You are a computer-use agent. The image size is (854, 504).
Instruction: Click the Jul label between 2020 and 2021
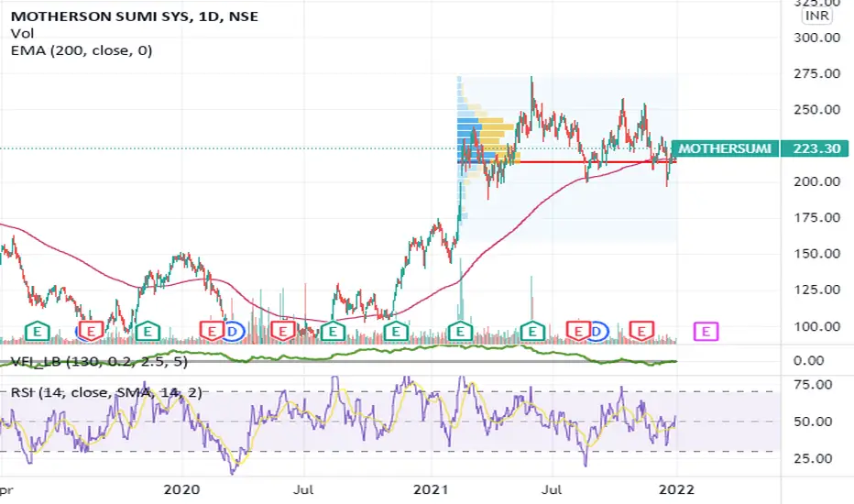coord(302,489)
